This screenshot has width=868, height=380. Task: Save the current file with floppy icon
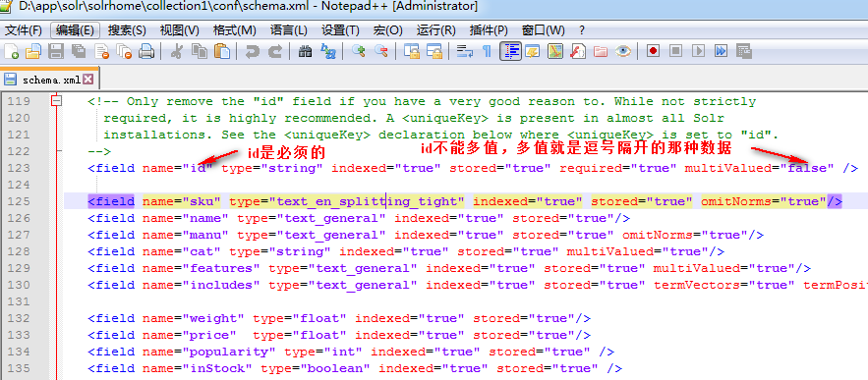tap(56, 51)
